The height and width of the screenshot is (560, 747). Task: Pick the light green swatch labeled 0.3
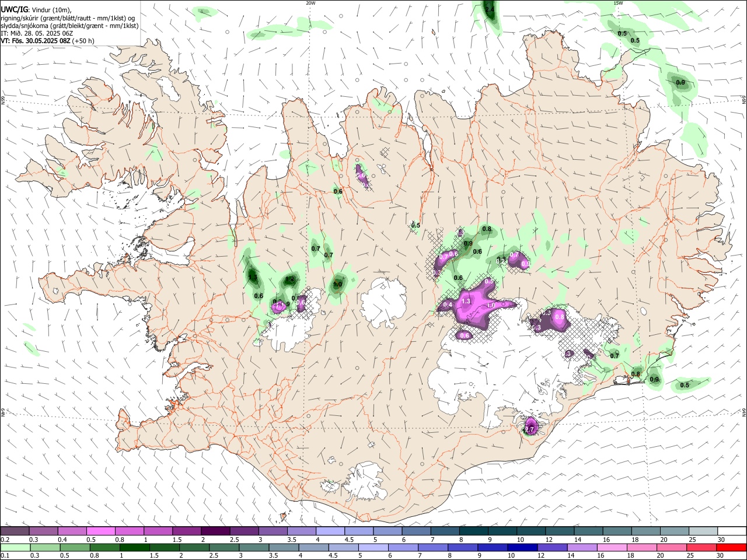click(x=45, y=547)
